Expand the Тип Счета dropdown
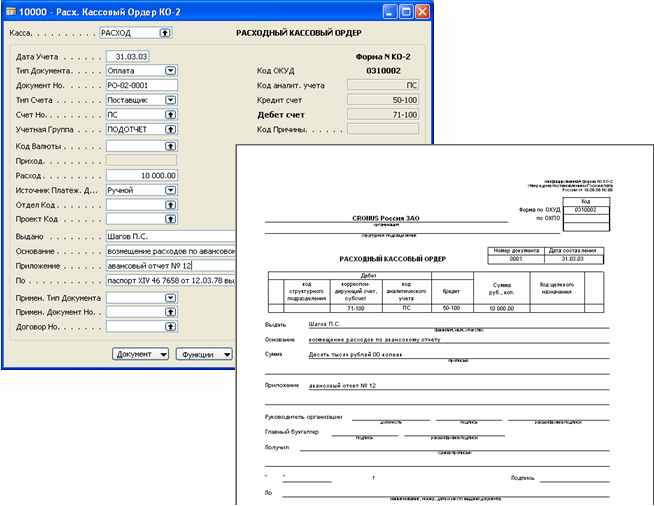The image size is (655, 506). (170, 100)
